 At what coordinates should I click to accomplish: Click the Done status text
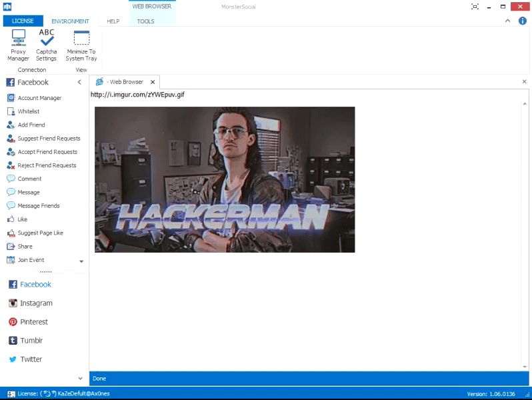pyautogui.click(x=99, y=379)
